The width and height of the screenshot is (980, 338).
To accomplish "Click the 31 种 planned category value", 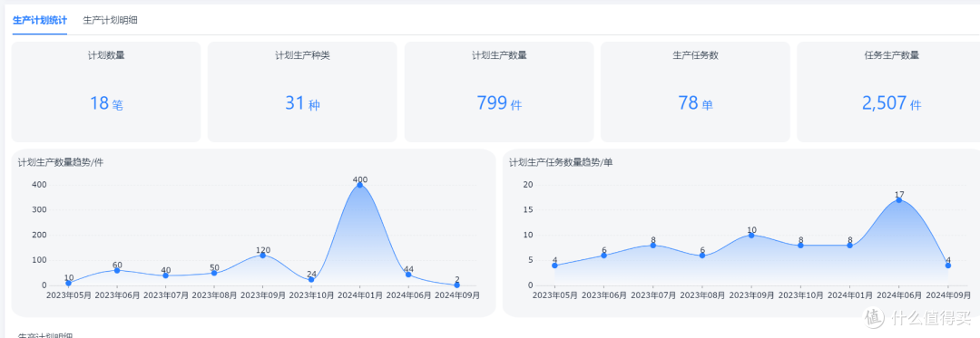I will point(302,103).
